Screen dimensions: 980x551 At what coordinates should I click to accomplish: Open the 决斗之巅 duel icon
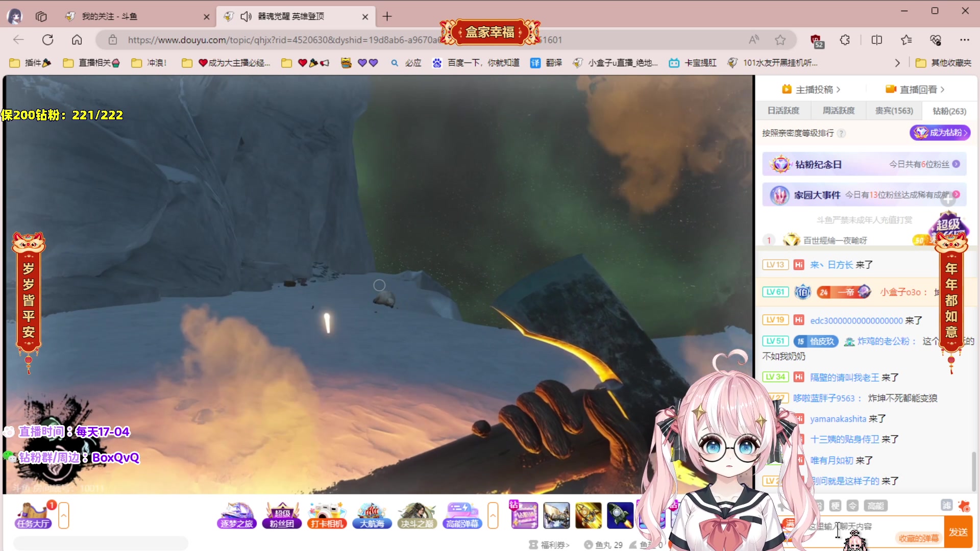pyautogui.click(x=417, y=515)
